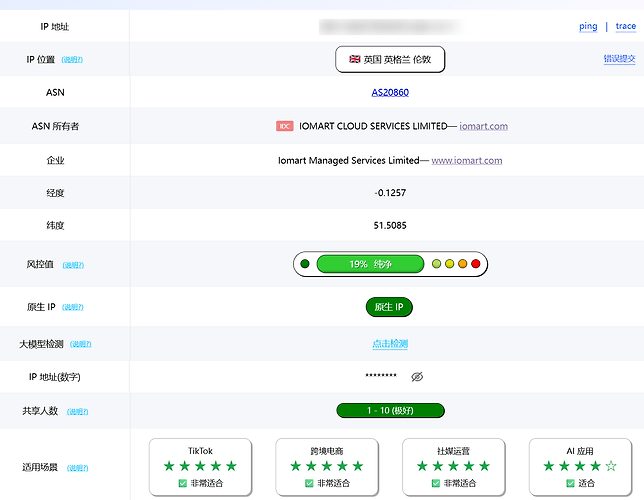Viewport: 644px width, 500px height.
Task: Click the masked ******** numeric IP value
Action: tap(381, 376)
